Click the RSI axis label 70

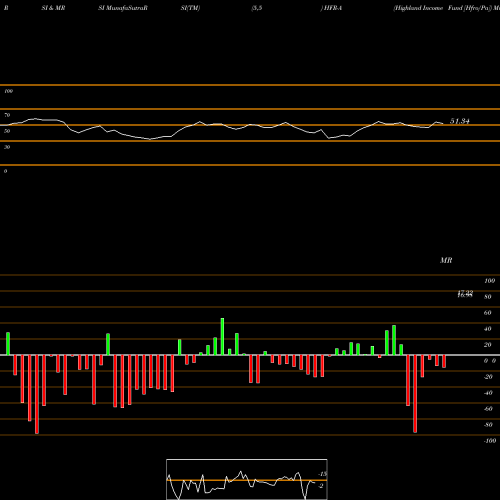pyautogui.click(x=7, y=115)
